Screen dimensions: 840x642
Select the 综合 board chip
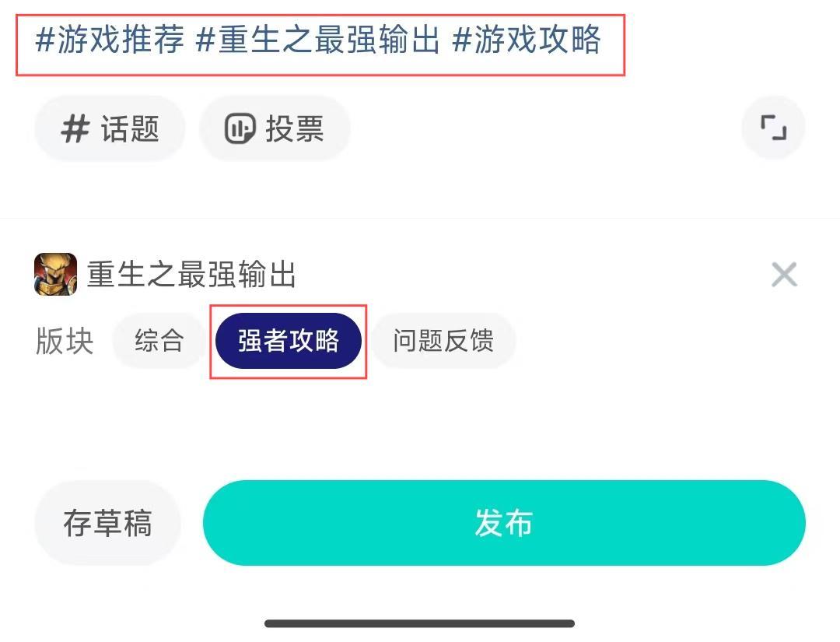coord(159,341)
